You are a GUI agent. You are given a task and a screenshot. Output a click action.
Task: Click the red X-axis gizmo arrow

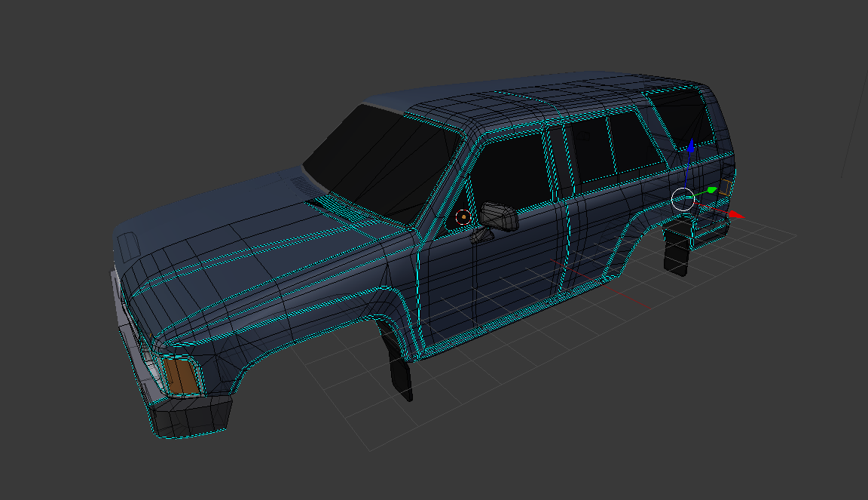[736, 214]
